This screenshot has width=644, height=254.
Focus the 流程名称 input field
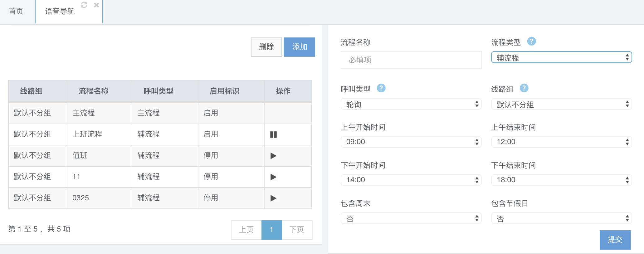point(411,60)
